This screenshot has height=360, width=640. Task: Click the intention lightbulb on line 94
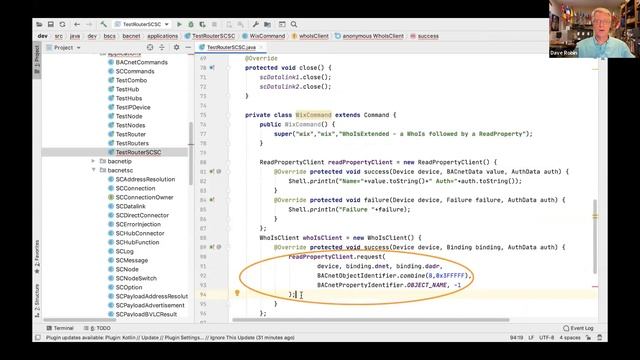click(x=237, y=293)
